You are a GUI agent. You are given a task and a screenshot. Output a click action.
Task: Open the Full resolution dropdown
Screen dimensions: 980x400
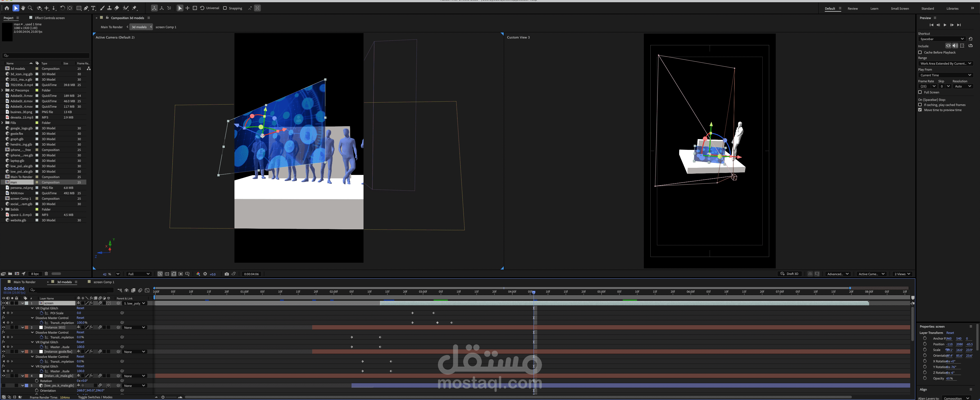coord(139,274)
